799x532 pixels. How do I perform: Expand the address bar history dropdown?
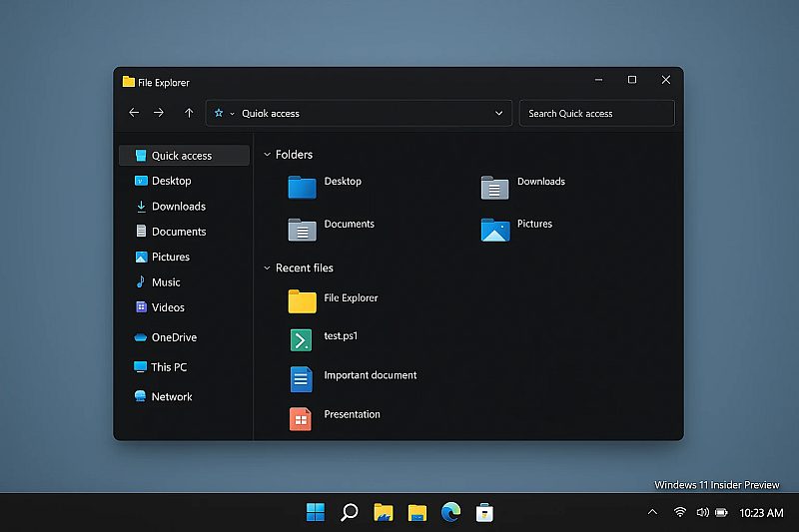pos(498,113)
